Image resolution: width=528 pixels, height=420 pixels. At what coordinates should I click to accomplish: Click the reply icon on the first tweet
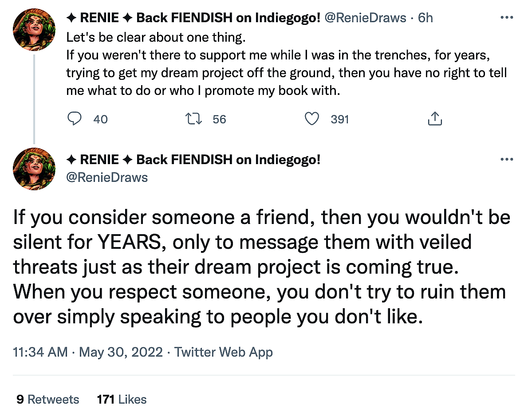click(75, 119)
